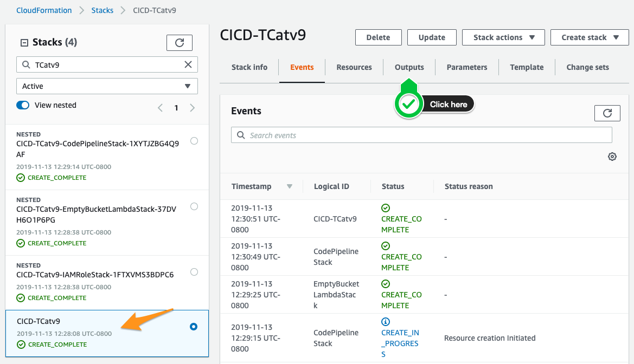Click in the Search events field
Viewport: 634px width, 364px height.
click(422, 135)
